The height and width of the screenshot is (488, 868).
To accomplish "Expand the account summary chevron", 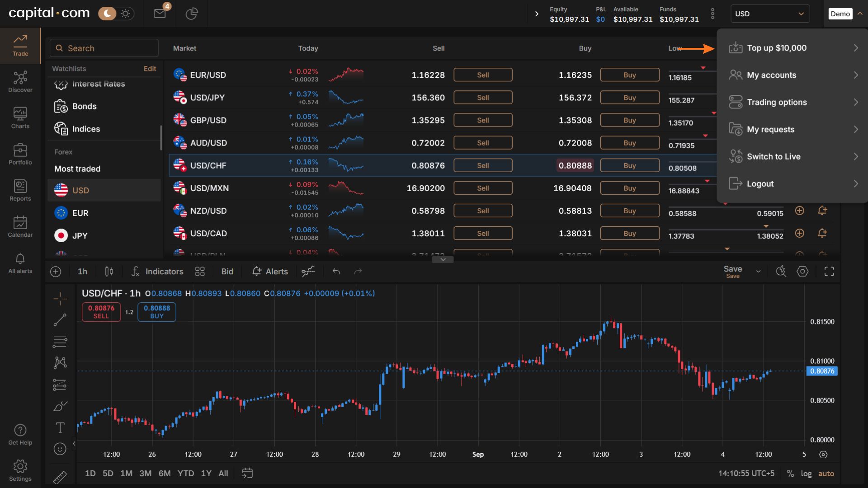I will [x=537, y=14].
